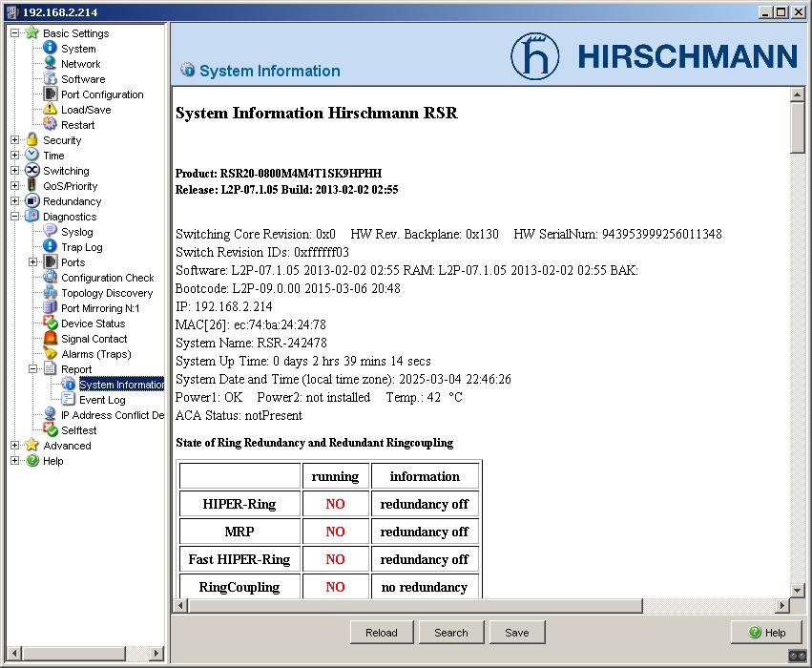Expand the Security tree node
Viewport: 812px width, 668px height.
click(x=14, y=140)
